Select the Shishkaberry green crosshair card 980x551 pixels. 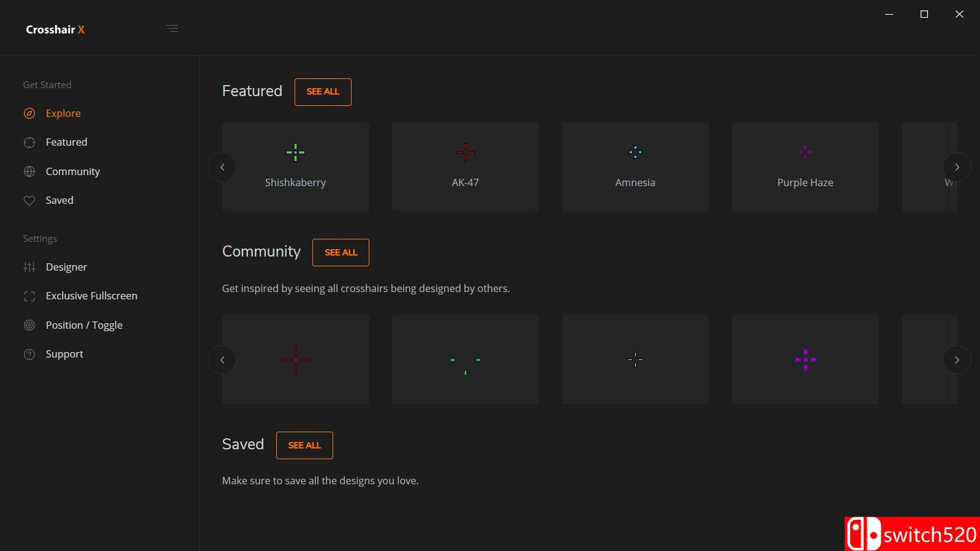coord(295,167)
